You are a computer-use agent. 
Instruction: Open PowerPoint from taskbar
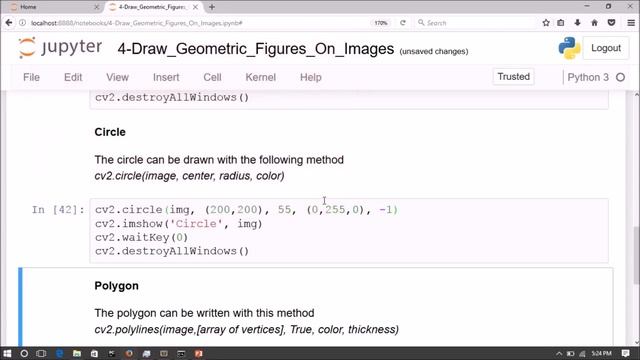click(199, 353)
